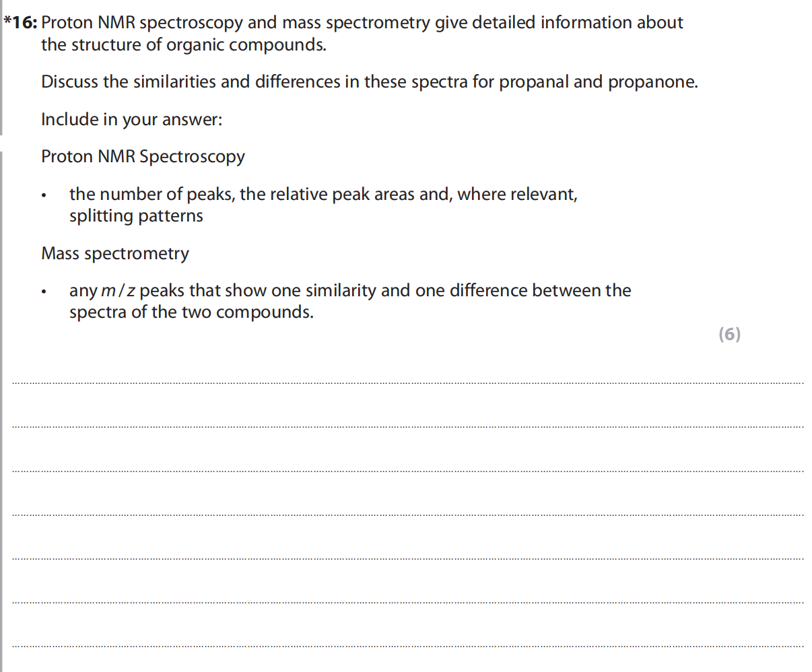This screenshot has width=812, height=672.
Task: Select the line "the structure of organic compounds."
Action: 183,45
